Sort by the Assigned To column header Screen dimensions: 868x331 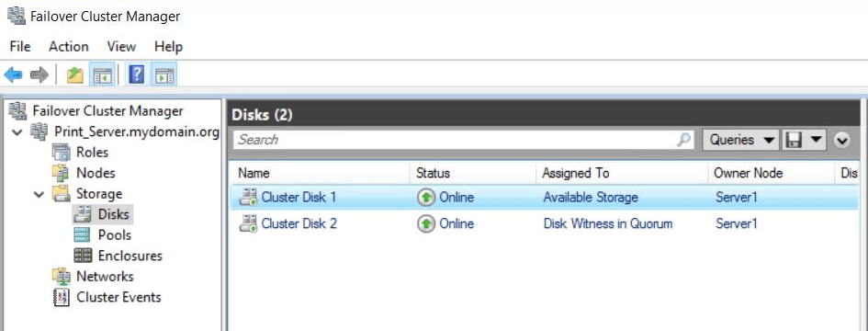pyautogui.click(x=622, y=173)
